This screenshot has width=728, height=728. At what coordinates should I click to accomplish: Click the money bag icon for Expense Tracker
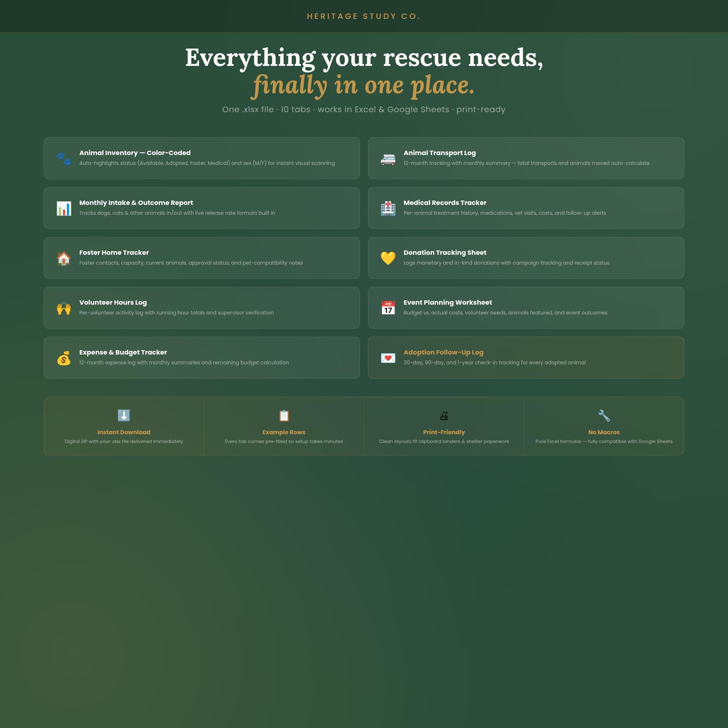point(64,358)
